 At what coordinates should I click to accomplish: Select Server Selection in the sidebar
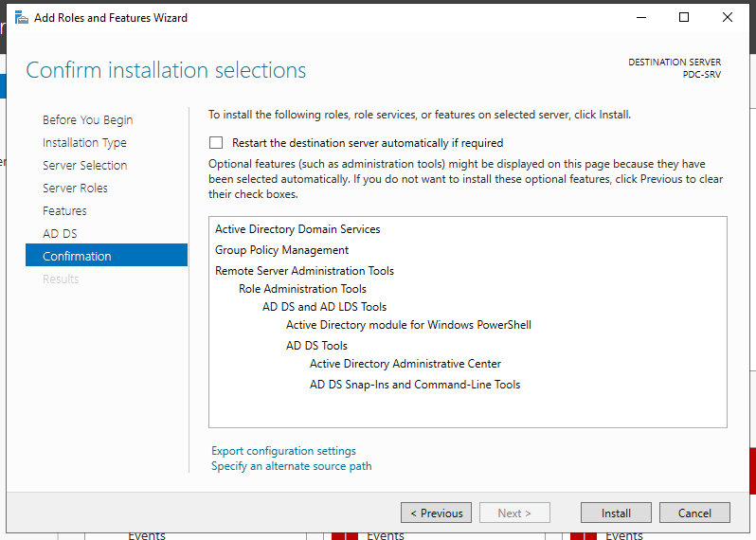[85, 166]
